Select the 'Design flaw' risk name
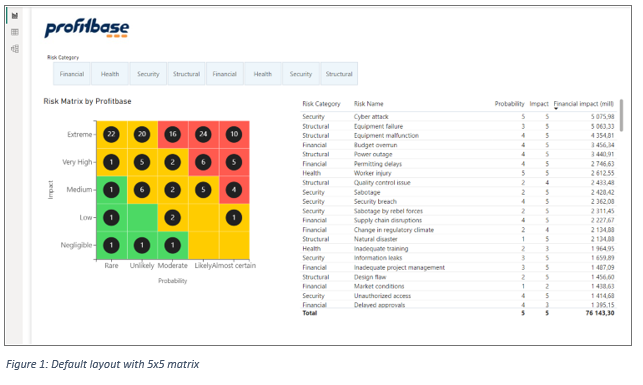Image resolution: width=643 pixels, height=385 pixels. click(370, 277)
